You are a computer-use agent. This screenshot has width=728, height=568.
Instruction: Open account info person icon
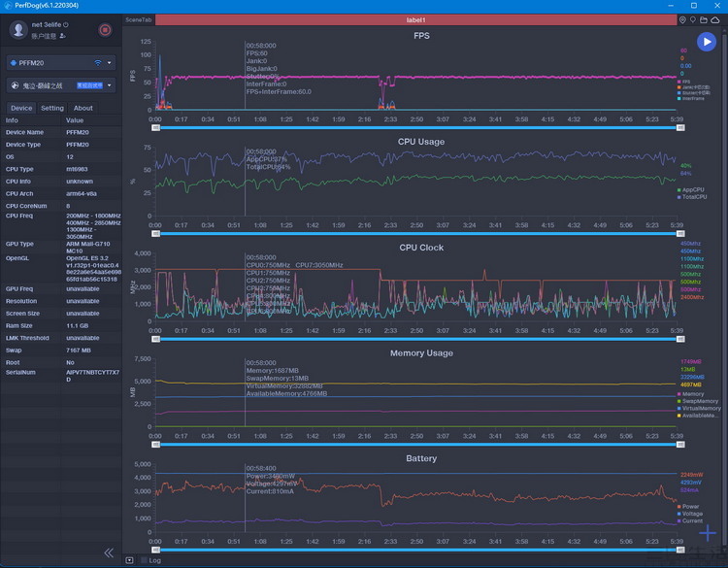tap(62, 36)
